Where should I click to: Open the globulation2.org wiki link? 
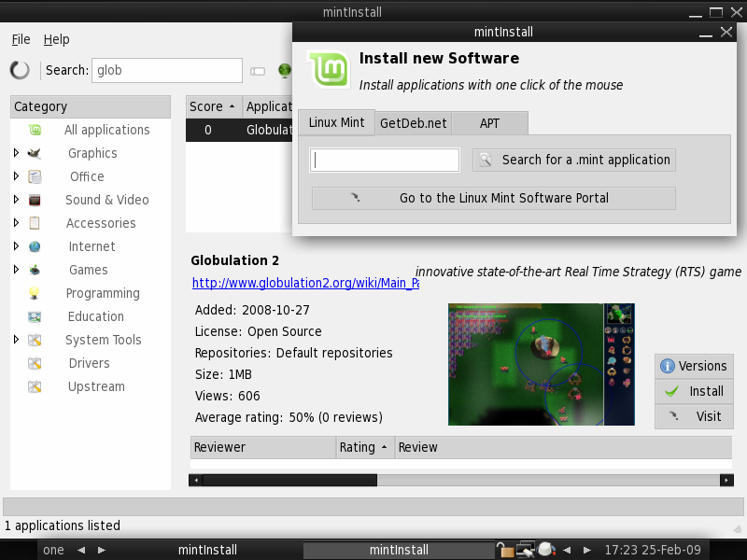pos(305,283)
